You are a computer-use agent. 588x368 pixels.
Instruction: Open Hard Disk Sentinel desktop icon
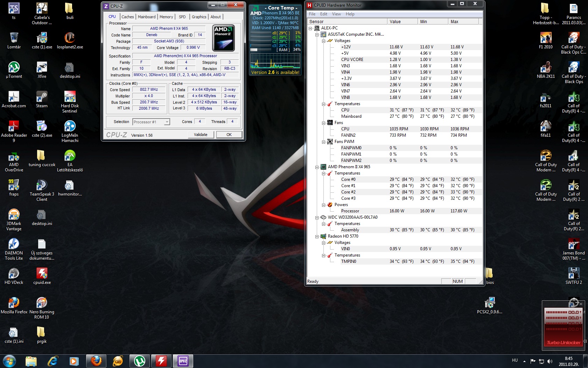tap(70, 102)
